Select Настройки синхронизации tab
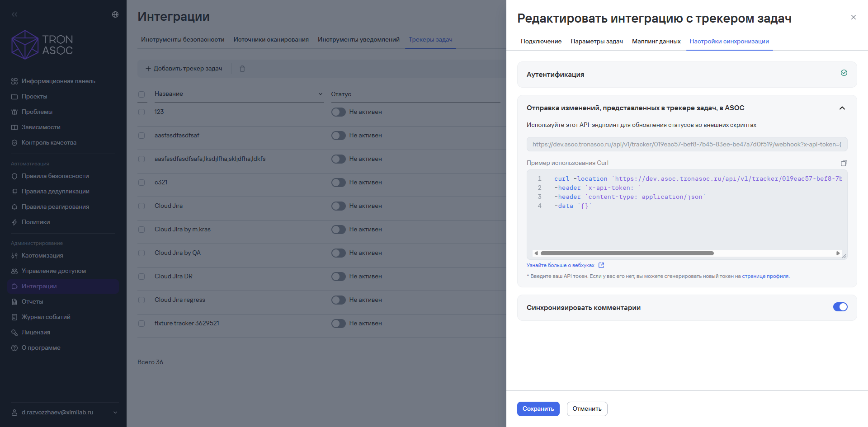 click(x=729, y=41)
